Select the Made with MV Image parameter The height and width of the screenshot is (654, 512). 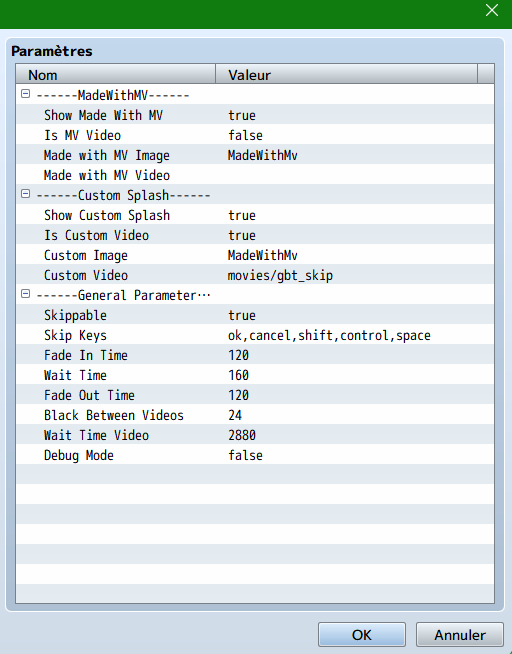click(255, 155)
